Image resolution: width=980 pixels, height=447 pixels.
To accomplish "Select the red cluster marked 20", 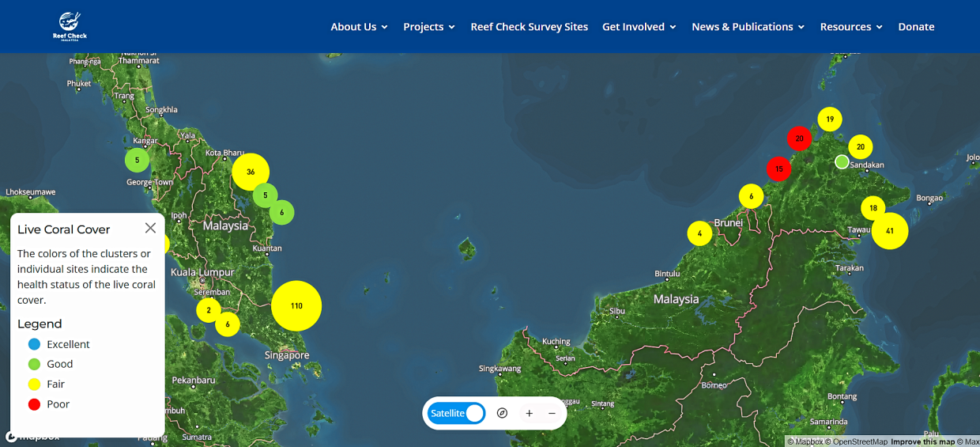I will click(799, 138).
